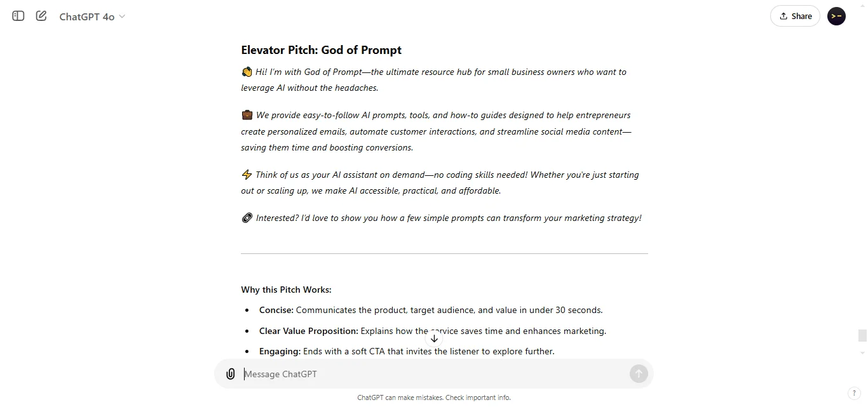Follow the Check important info link

[x=477, y=397]
